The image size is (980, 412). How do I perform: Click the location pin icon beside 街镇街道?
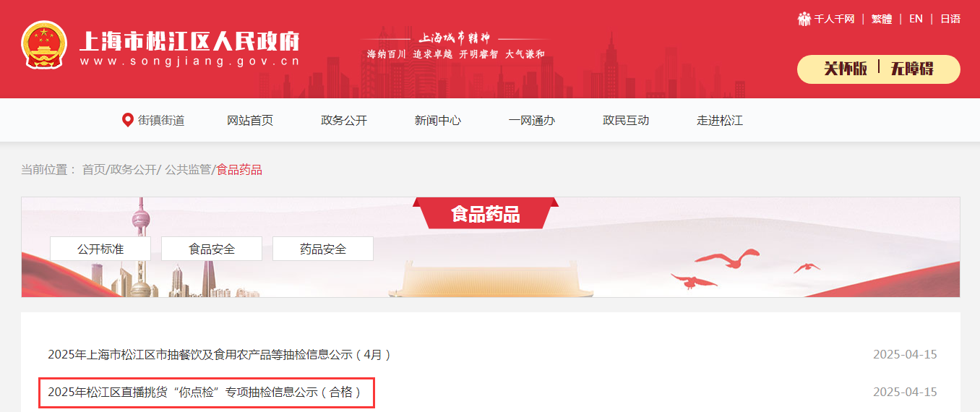pyautogui.click(x=128, y=120)
